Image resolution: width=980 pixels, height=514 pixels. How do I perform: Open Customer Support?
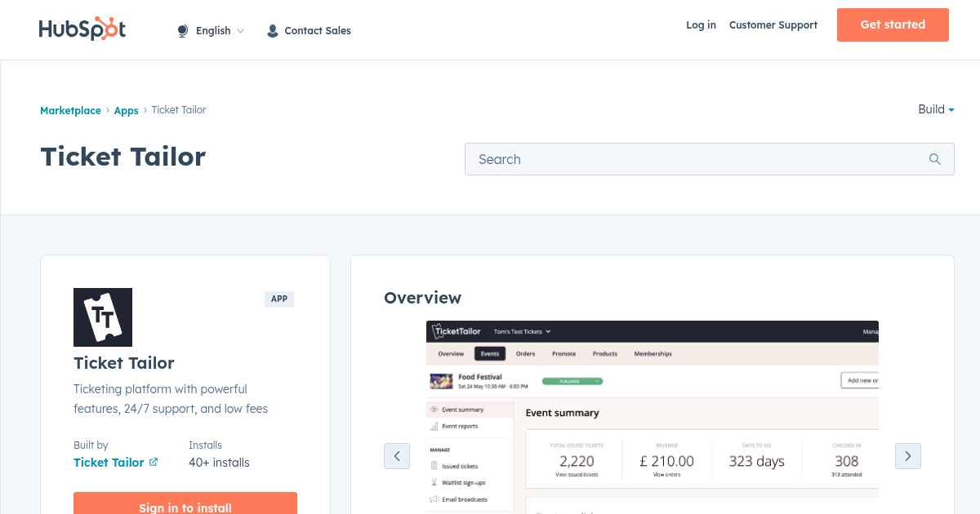click(773, 25)
